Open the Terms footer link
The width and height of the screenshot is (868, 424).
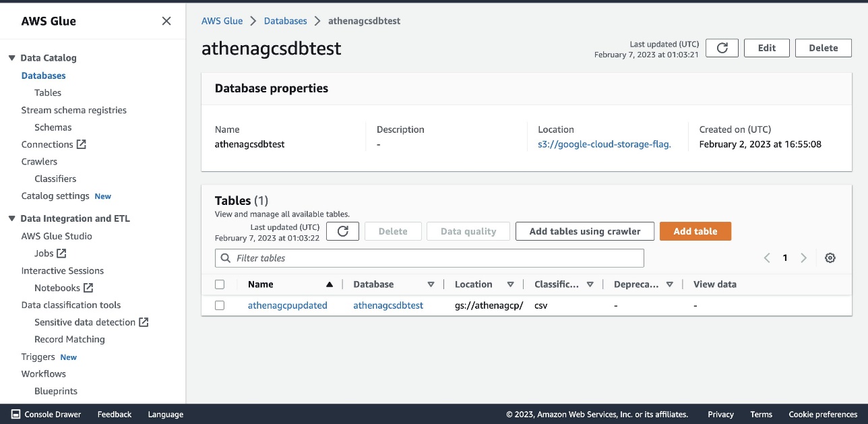[762, 415]
